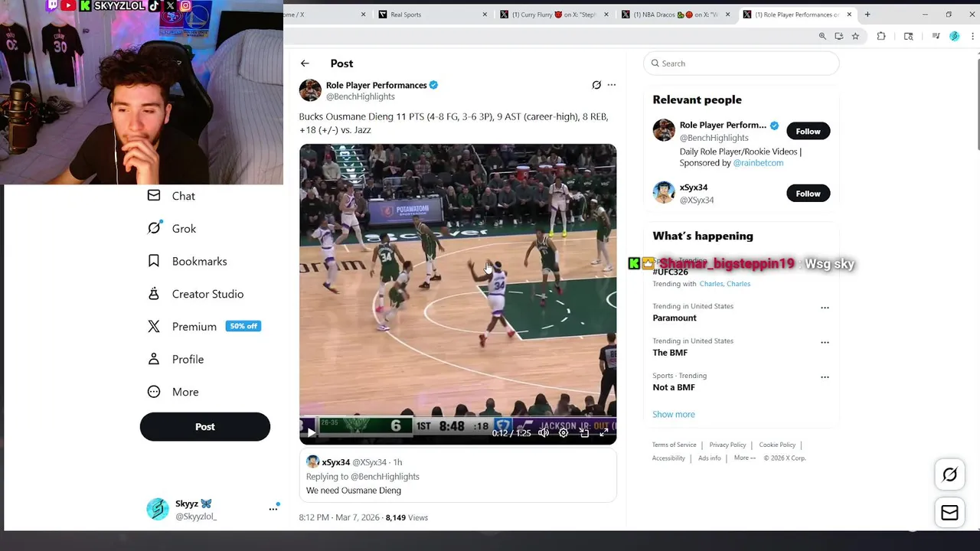Screen dimensions: 980x551
Task: Open Privacy Policy link
Action: 727,445
